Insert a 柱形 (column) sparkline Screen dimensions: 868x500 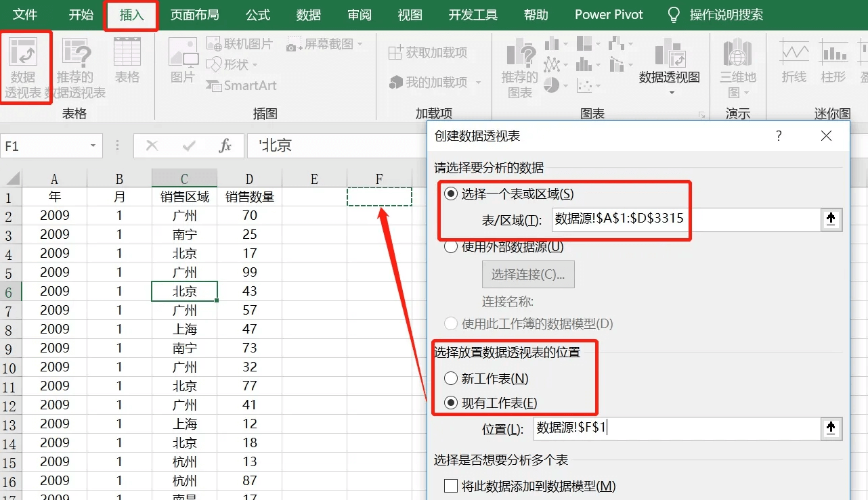click(833, 61)
